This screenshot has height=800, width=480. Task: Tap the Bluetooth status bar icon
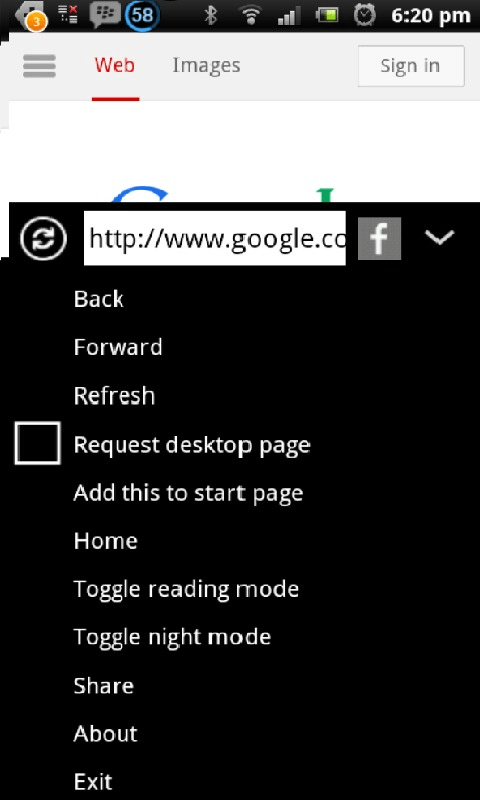[x=211, y=16]
